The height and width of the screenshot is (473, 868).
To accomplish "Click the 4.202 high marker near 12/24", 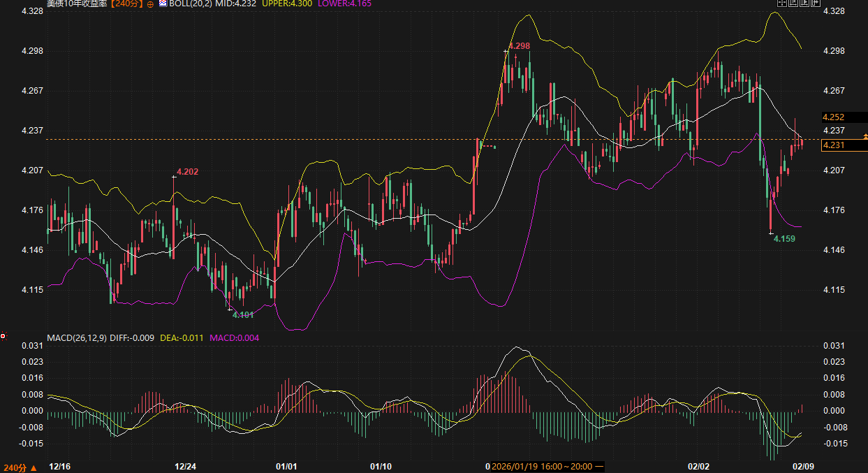I will [187, 172].
